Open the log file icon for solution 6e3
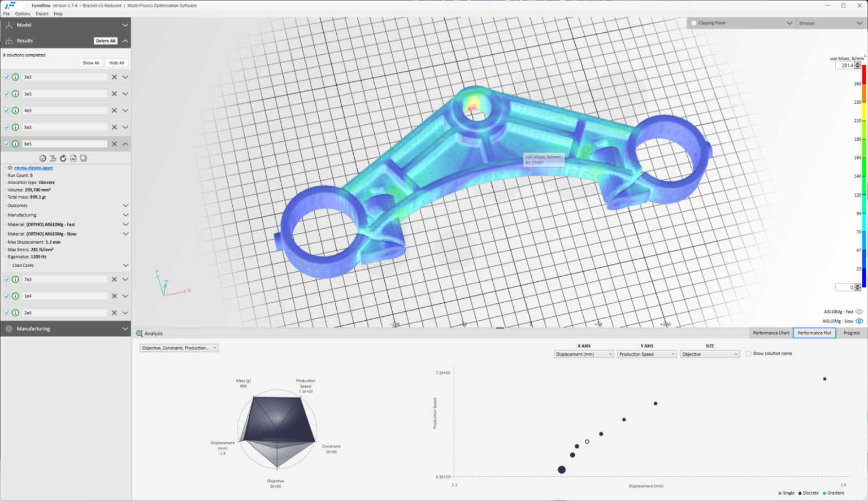Image resolution: width=868 pixels, height=501 pixels. click(73, 158)
